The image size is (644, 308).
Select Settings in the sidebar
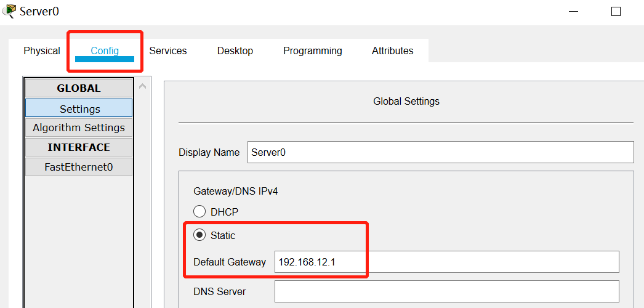79,108
